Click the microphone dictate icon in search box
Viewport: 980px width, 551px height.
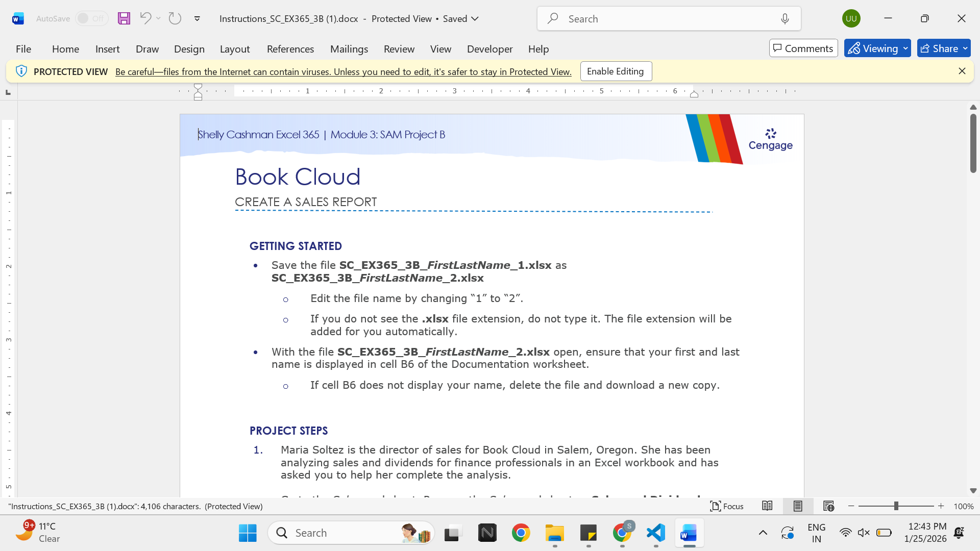point(785,18)
